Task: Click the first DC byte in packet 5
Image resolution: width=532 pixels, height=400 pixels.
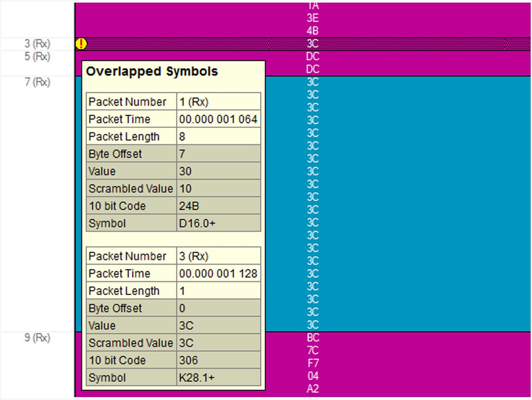Action: pos(313,56)
